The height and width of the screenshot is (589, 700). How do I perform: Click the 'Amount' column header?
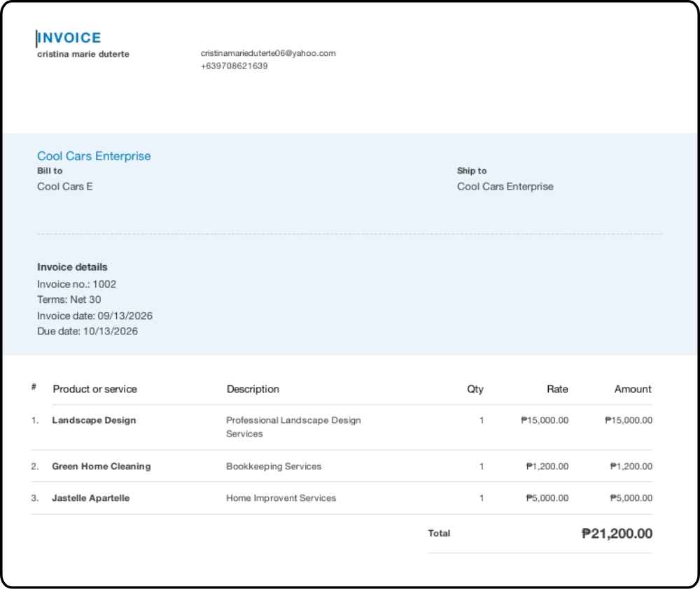[x=633, y=389]
